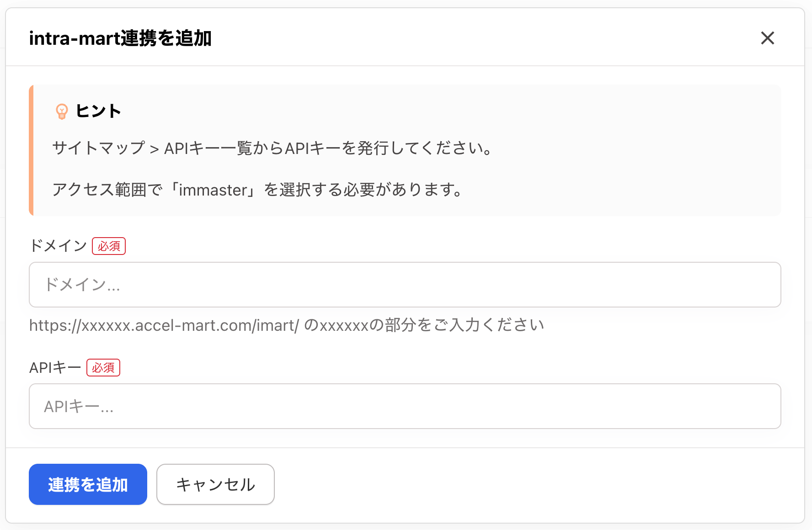Image resolution: width=812 pixels, height=530 pixels.
Task: Click the ヒント heading text
Action: pyautogui.click(x=98, y=111)
